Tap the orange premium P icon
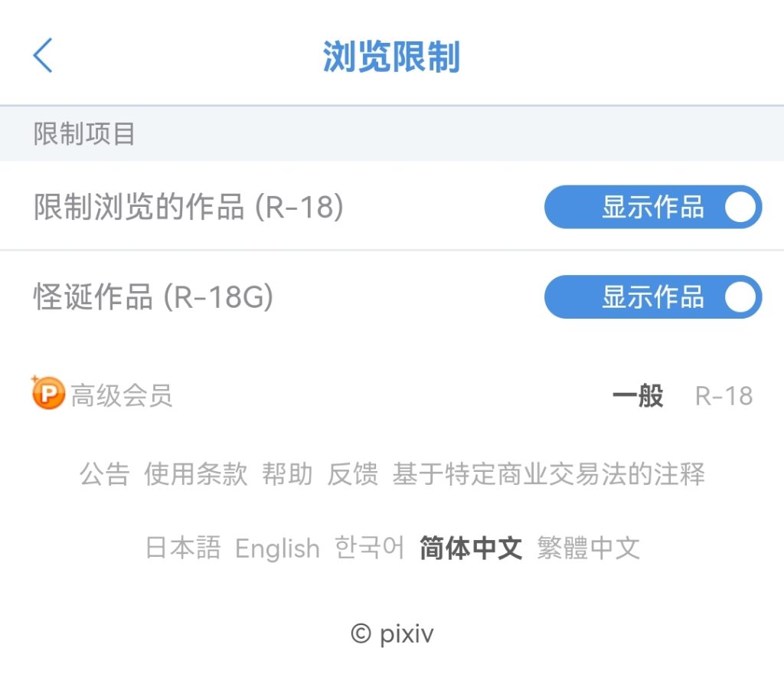The height and width of the screenshot is (694, 784). click(48, 394)
